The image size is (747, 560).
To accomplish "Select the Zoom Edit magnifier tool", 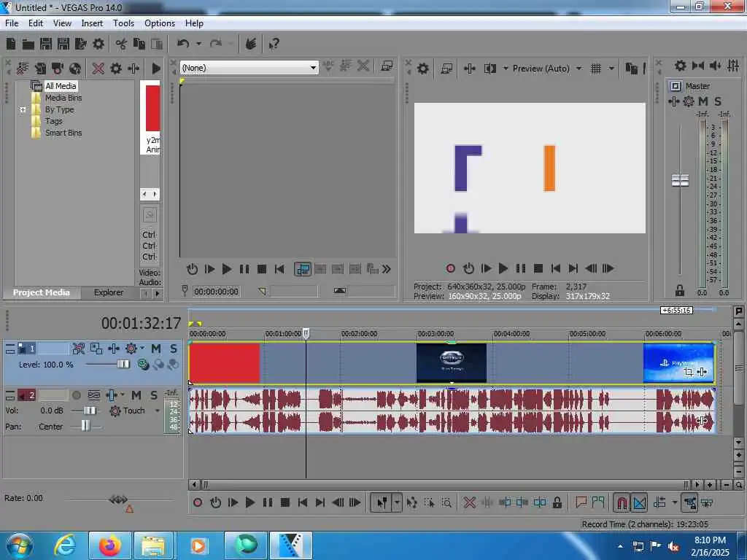I will point(446,502).
